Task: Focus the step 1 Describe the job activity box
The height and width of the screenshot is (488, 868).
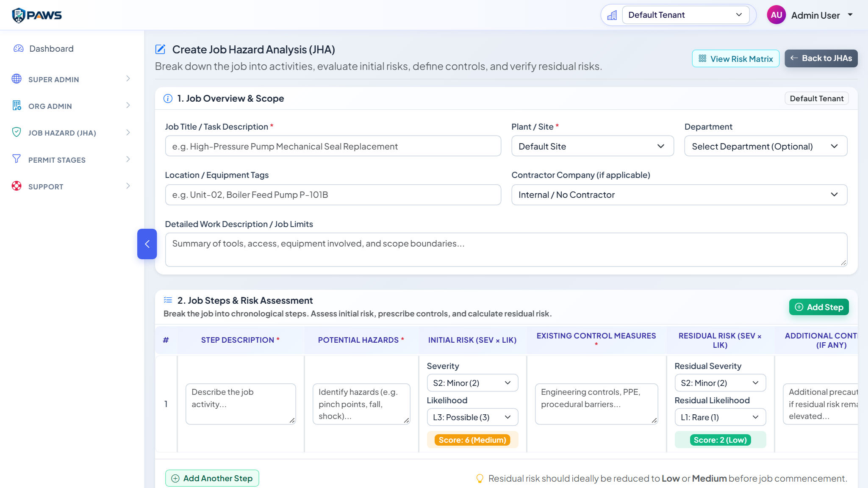Action: point(241,404)
